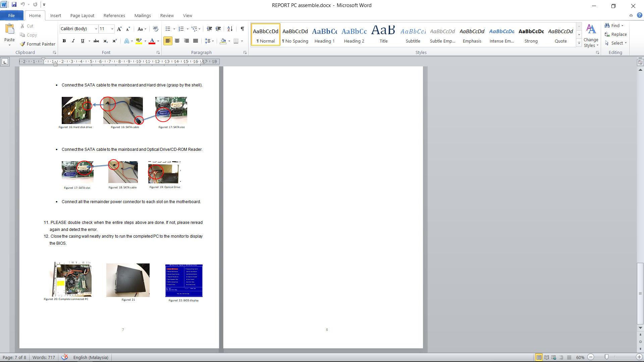Click the Clear Formatting icon

click(155, 29)
